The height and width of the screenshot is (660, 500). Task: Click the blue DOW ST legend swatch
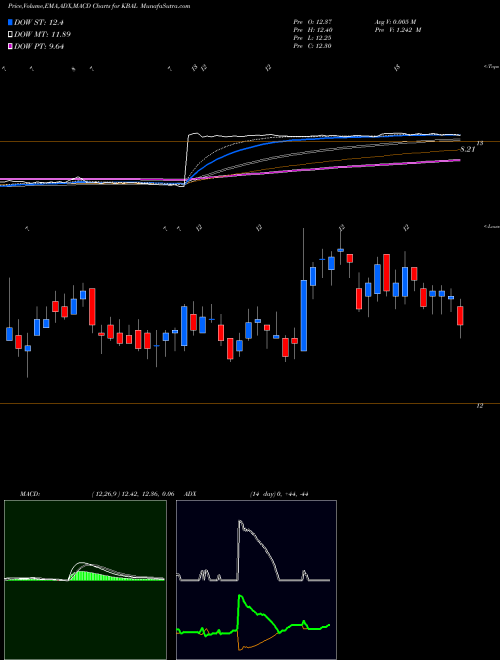click(x=11, y=23)
